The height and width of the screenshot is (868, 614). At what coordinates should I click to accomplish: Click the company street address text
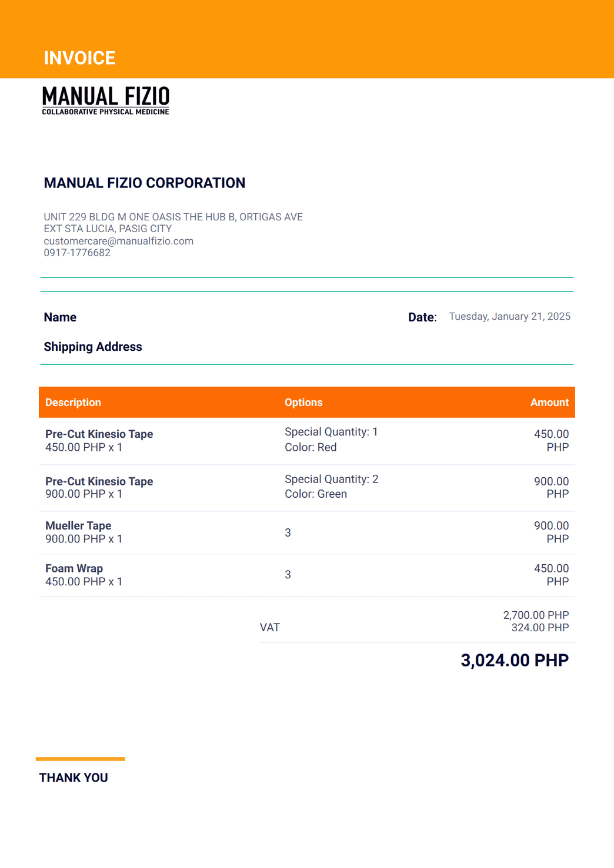173,223
